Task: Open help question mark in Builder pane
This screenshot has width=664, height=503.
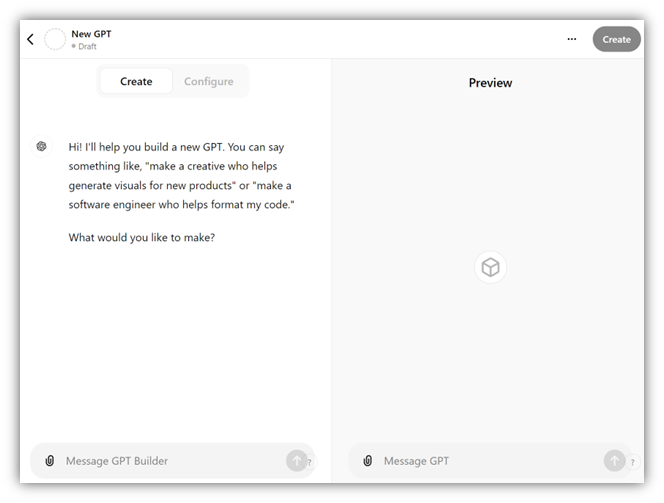Action: 310,463
